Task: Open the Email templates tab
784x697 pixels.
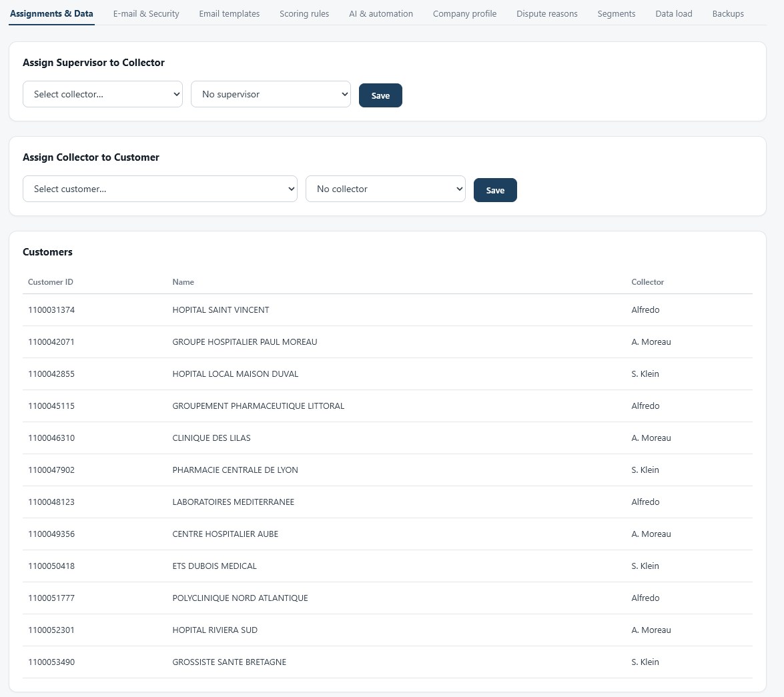Action: (230, 13)
